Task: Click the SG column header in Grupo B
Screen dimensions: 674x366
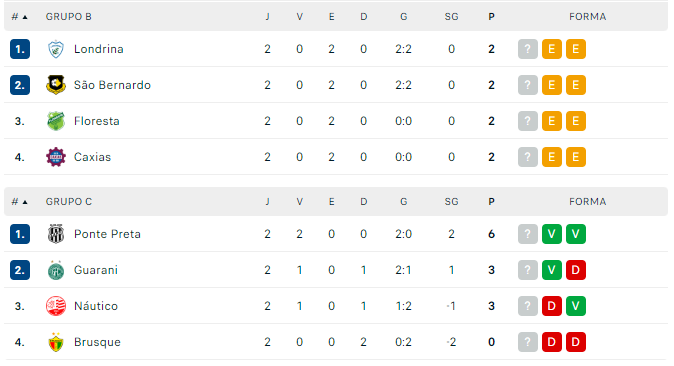Action: click(x=451, y=17)
